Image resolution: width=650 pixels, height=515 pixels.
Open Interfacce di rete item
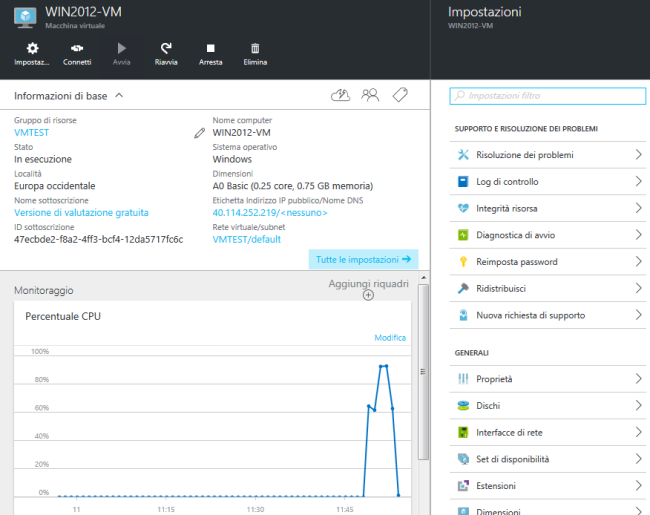545,433
